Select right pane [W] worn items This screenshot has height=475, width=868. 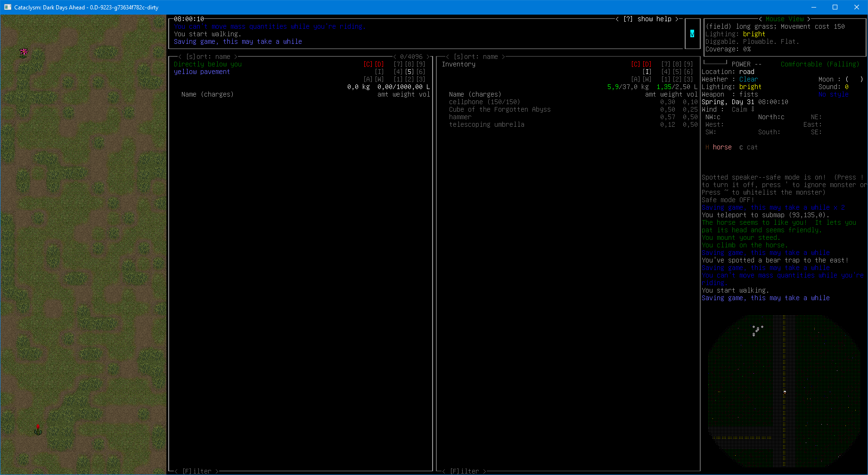(647, 79)
